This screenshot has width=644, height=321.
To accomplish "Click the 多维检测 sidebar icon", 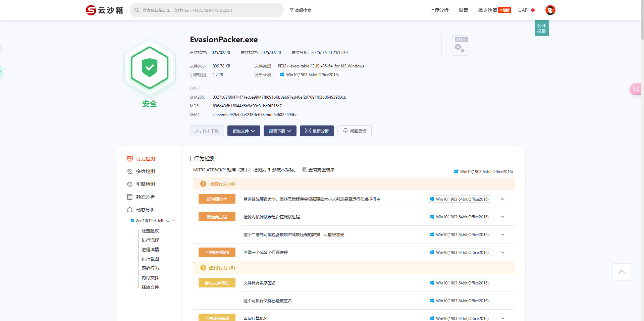I will tap(130, 171).
